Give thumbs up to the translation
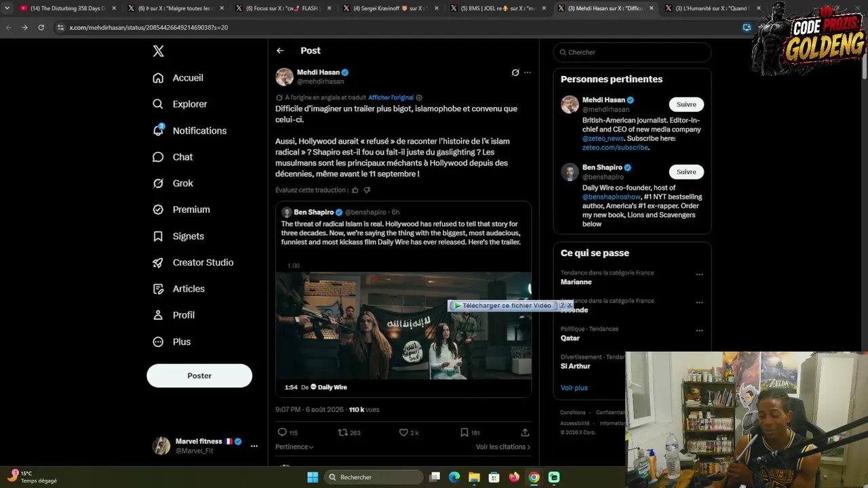Screen dimensions: 868x488 click(355, 190)
